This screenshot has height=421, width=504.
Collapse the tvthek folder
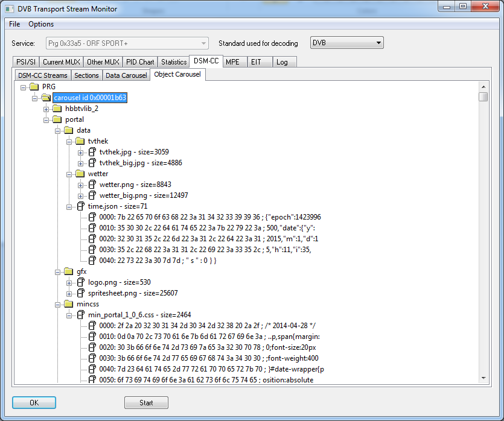coord(69,142)
